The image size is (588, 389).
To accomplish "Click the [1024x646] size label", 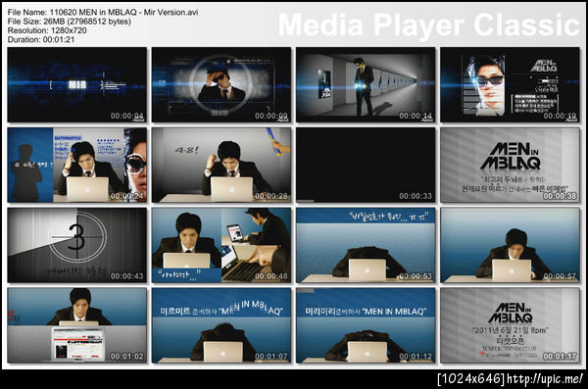I will [471, 378].
